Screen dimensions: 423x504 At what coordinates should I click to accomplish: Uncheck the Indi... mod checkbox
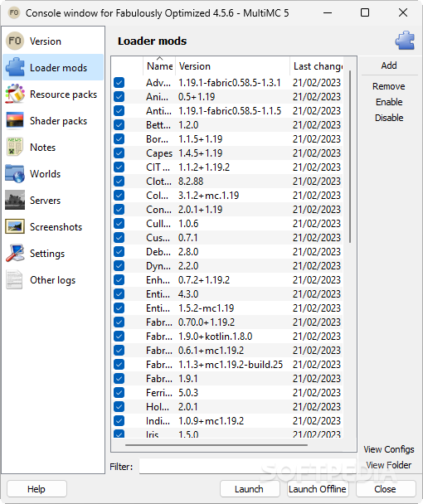119,421
